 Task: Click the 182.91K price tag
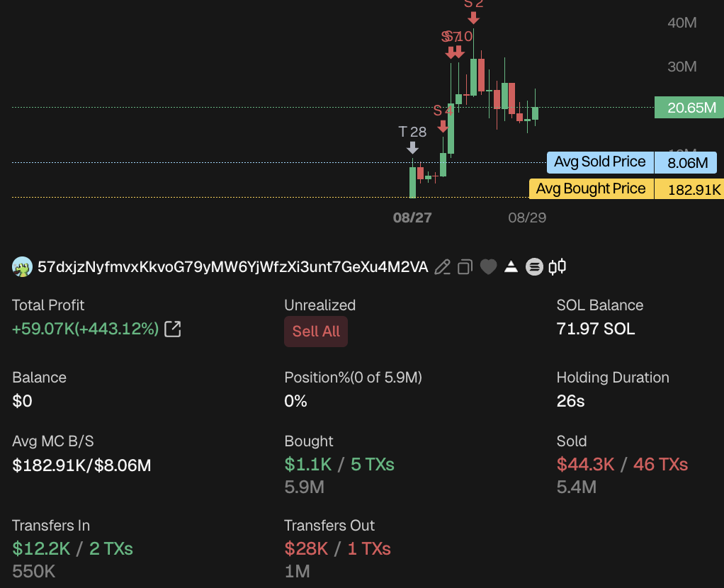[689, 189]
